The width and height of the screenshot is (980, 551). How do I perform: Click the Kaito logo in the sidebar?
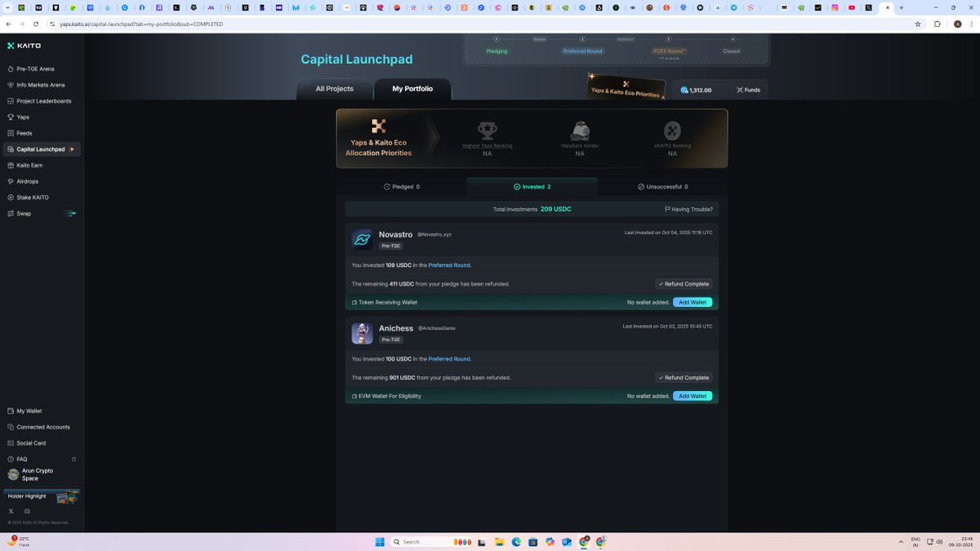pos(24,46)
